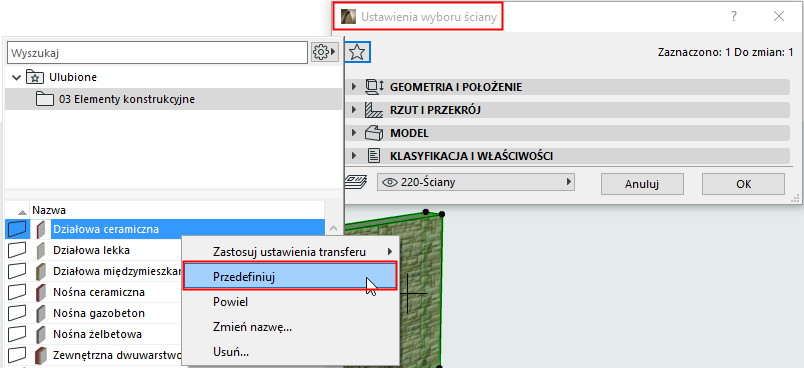Click the Ulubione favorites folder icon
Image resolution: width=804 pixels, height=368 pixels.
(34, 77)
